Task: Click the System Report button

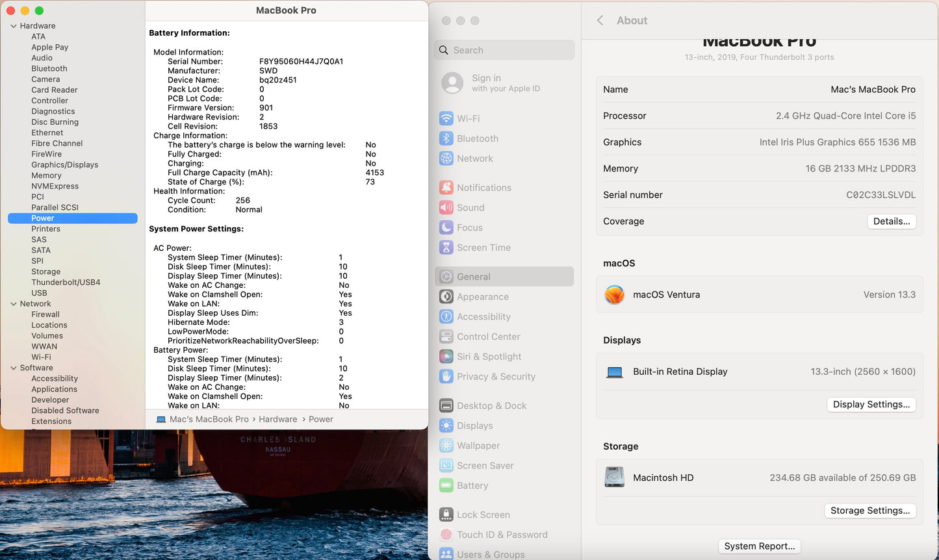Action: (759, 546)
